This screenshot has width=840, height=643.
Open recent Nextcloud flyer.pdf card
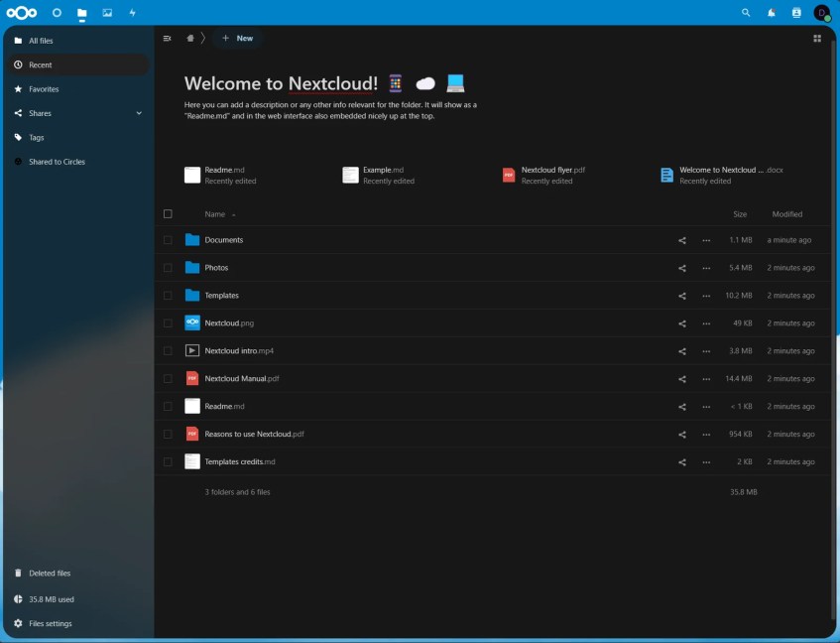click(543, 176)
